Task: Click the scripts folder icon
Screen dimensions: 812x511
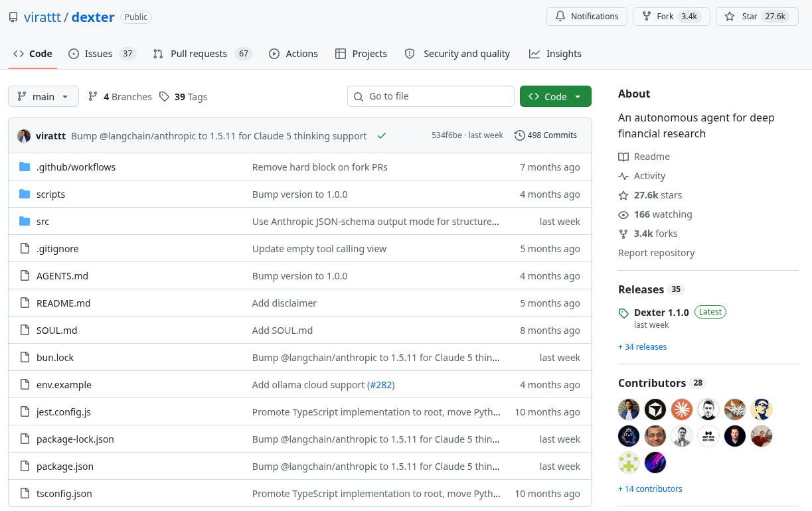Action: (25, 194)
